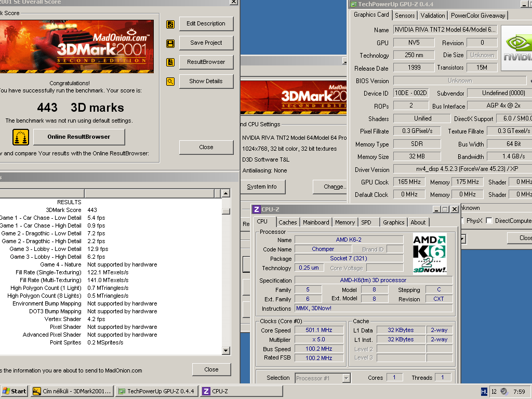This screenshot has height=399, width=532.
Task: Click the Core Speed 501.1 MHz value
Action: 319,330
